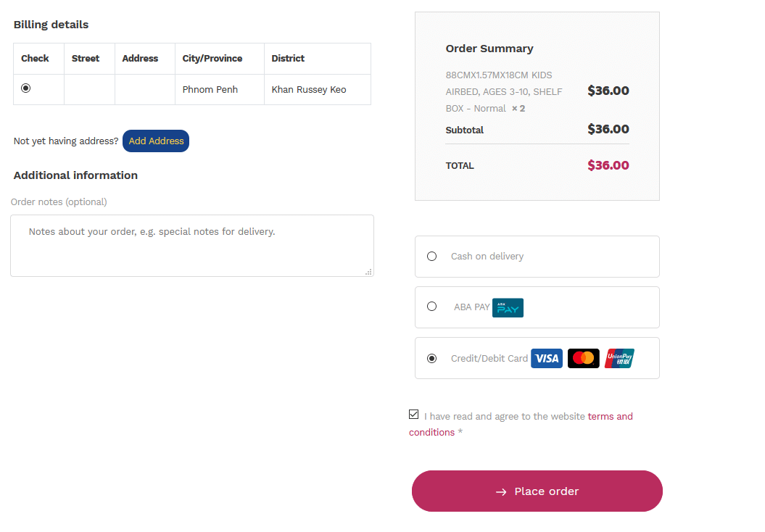Select the Phnom Penh address radio button

point(26,88)
